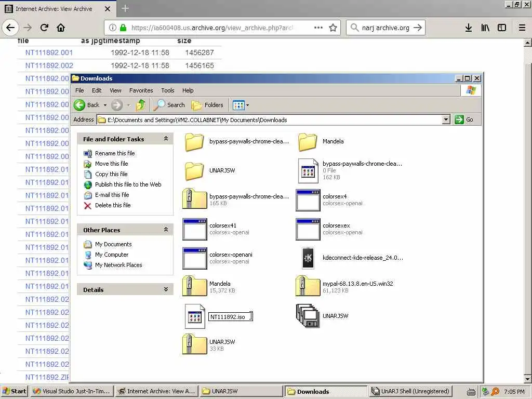Click the Back arrow in Downloads window
This screenshot has width=532, height=399.
[x=79, y=105]
